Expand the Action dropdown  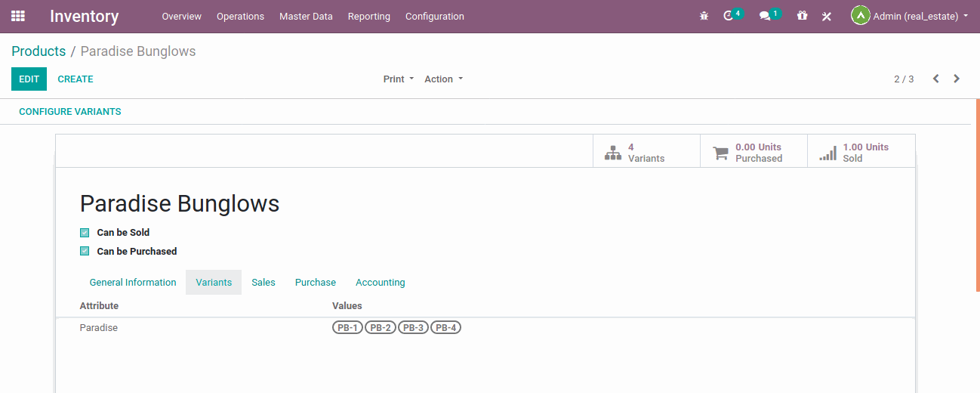[x=443, y=79]
